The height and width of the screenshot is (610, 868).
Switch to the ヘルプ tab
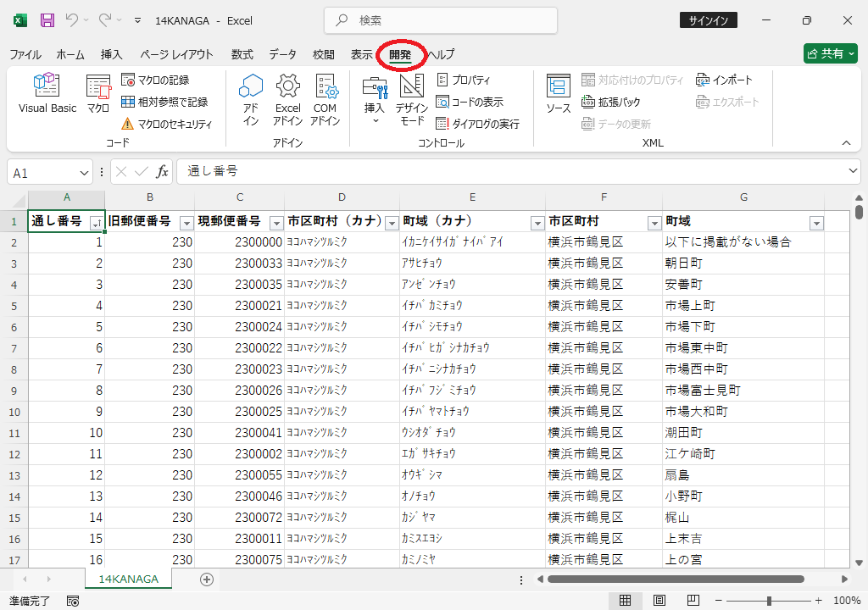pyautogui.click(x=442, y=54)
